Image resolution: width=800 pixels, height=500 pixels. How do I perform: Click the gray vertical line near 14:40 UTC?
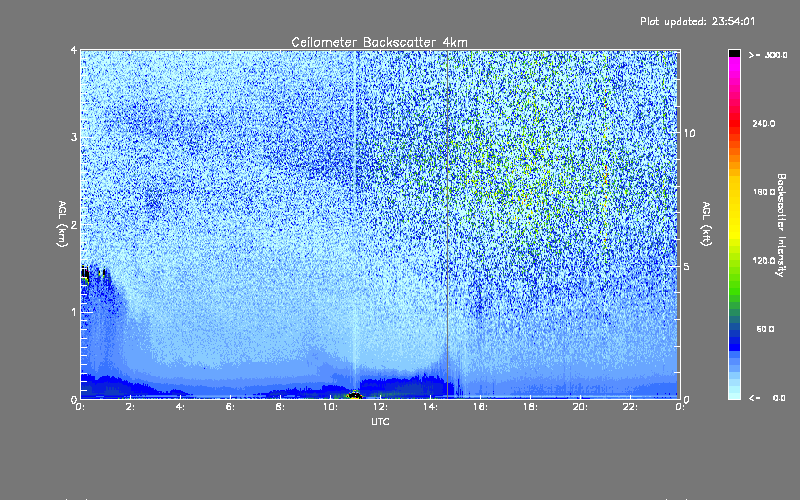pos(447,224)
